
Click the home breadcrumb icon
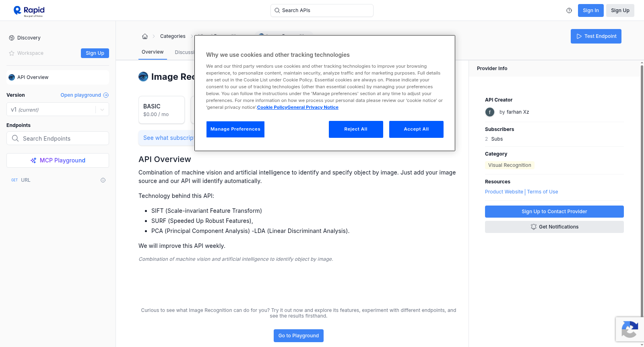(145, 36)
